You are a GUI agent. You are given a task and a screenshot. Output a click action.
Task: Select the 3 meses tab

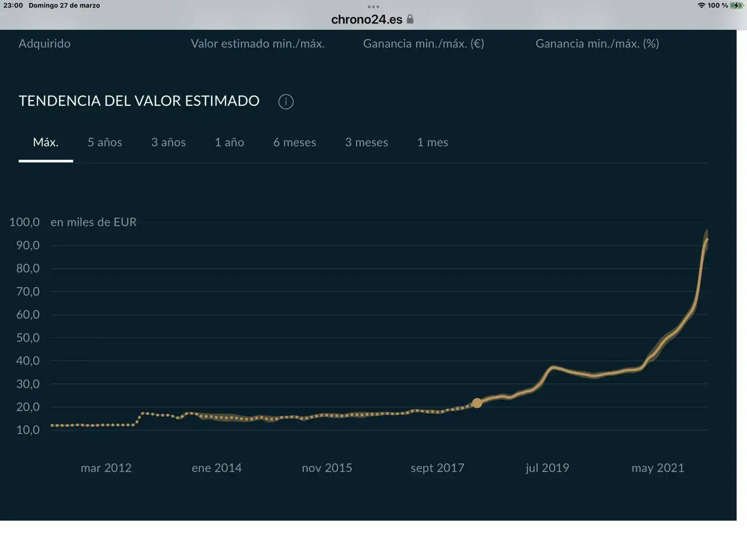pos(366,142)
